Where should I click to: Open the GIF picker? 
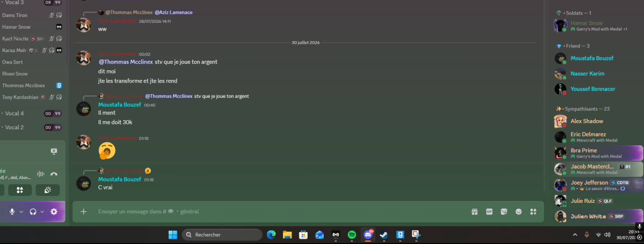coord(489,212)
